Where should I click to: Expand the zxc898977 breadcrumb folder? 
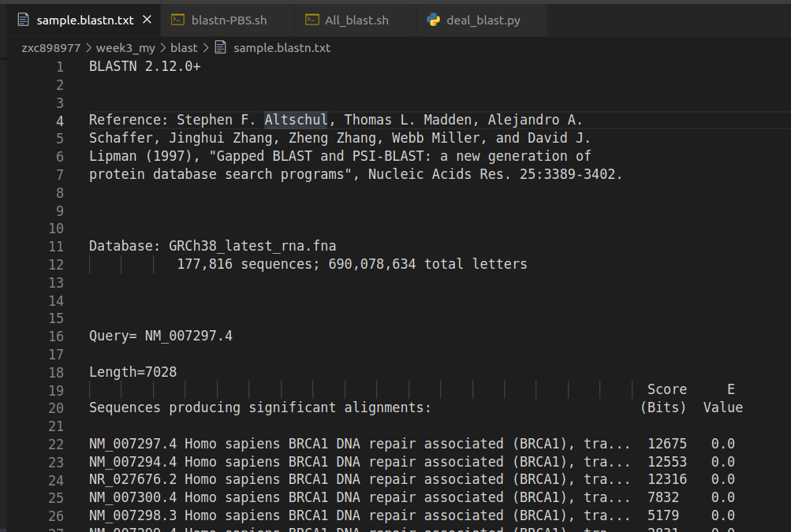click(x=50, y=47)
